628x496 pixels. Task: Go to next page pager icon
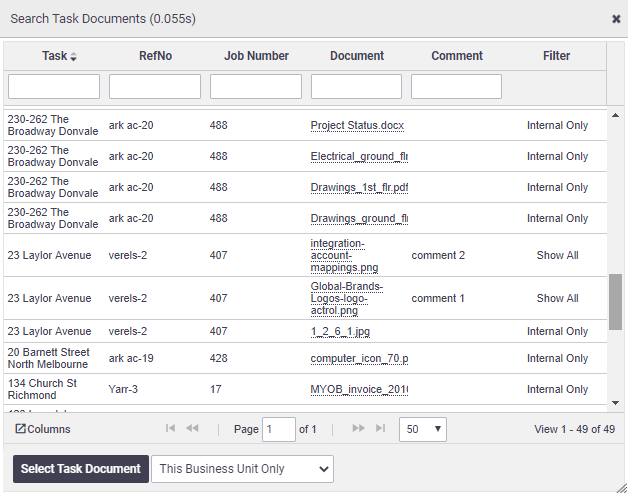pos(358,428)
